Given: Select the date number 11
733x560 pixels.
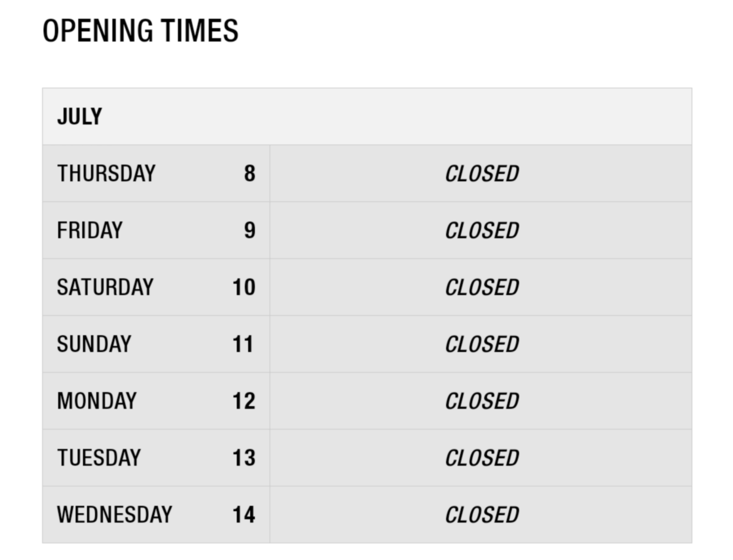Looking at the screenshot, I should point(243,344).
